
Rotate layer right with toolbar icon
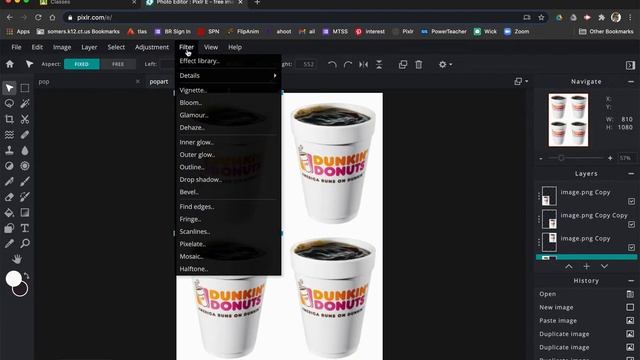348,64
